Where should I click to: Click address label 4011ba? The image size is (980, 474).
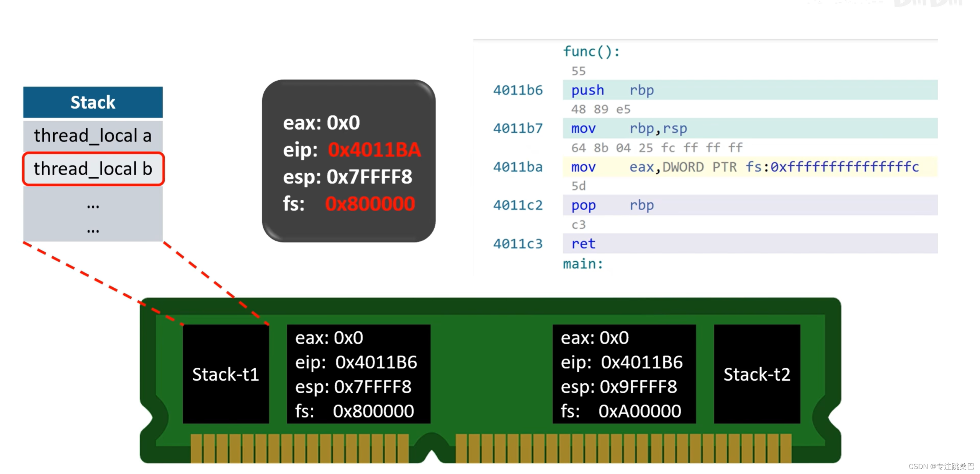point(517,167)
